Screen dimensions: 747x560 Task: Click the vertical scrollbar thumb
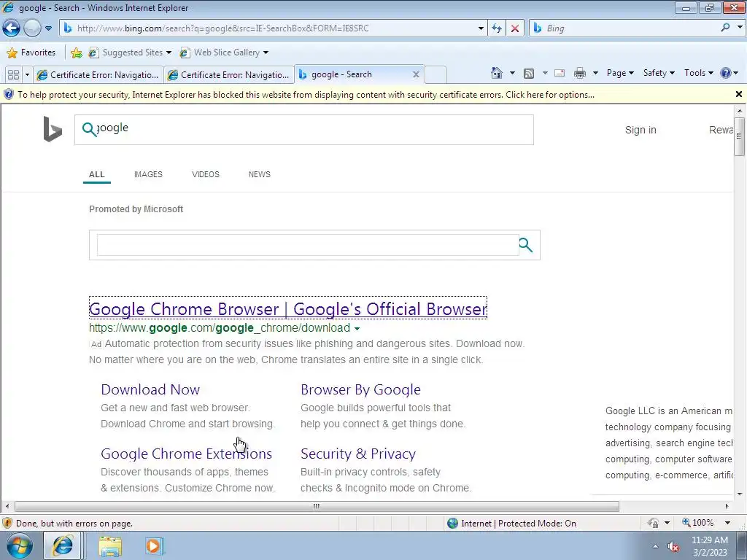[x=739, y=136]
